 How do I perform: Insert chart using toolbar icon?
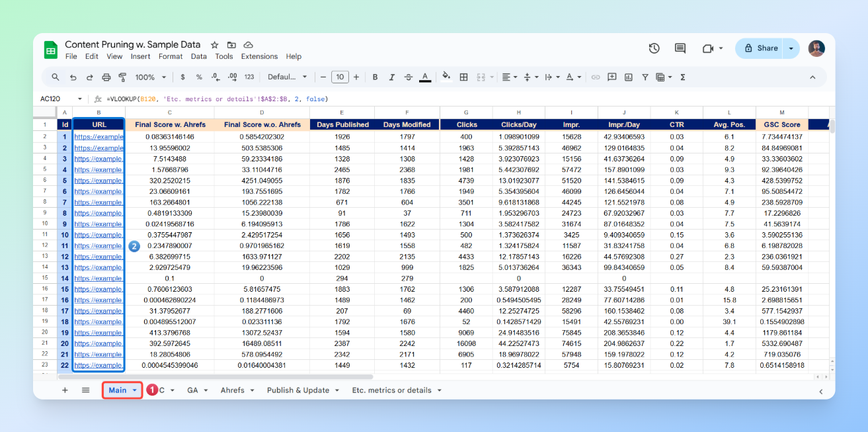[628, 77]
